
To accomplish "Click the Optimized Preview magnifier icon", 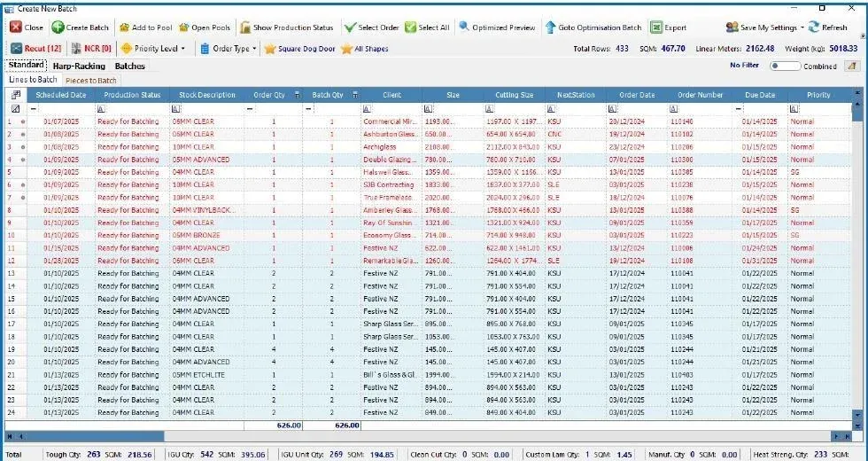I will pyautogui.click(x=464, y=26).
